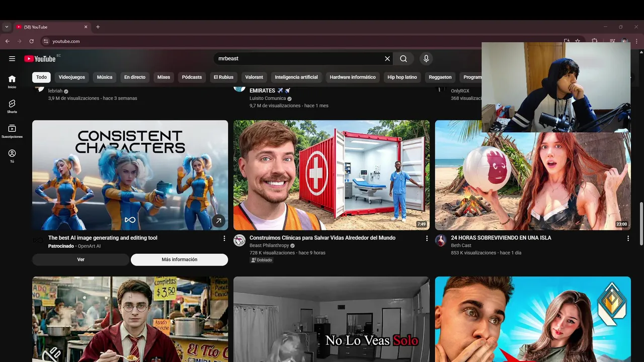
Task: Bookmark this page with the star icon
Action: [578, 41]
